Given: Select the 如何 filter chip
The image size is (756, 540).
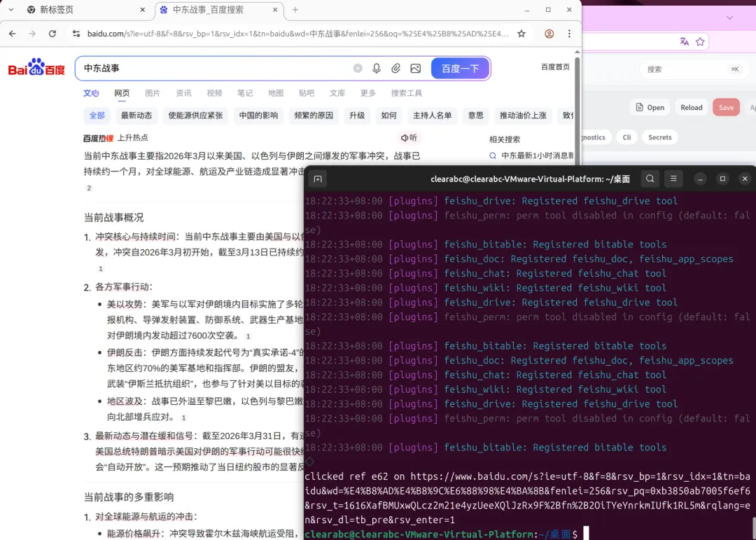Looking at the screenshot, I should [x=389, y=116].
